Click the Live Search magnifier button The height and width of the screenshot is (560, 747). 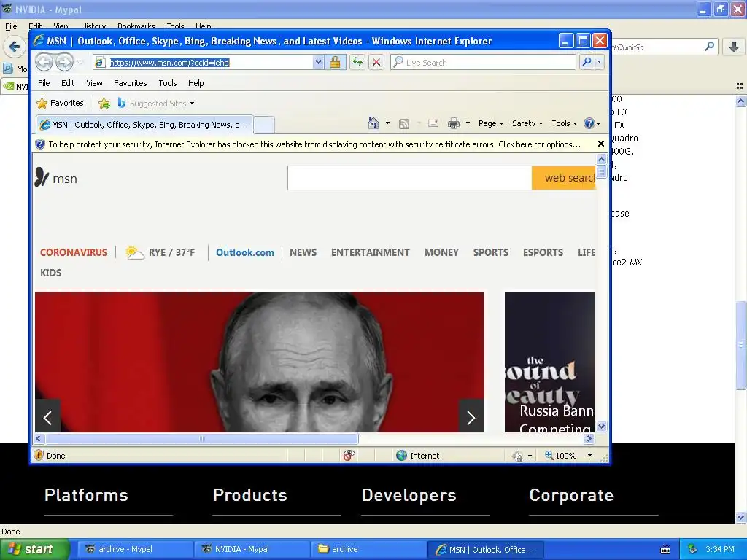587,62
